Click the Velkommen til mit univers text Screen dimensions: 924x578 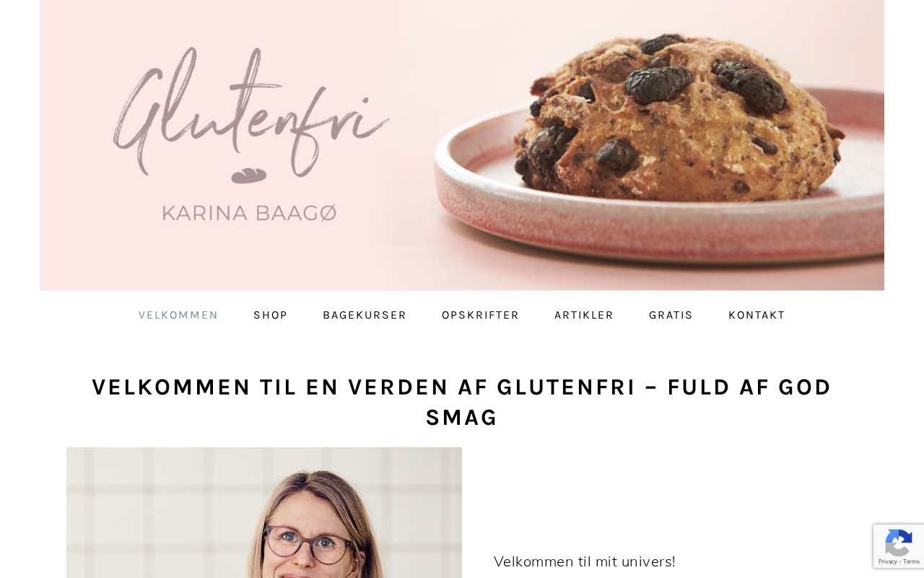[x=585, y=561]
